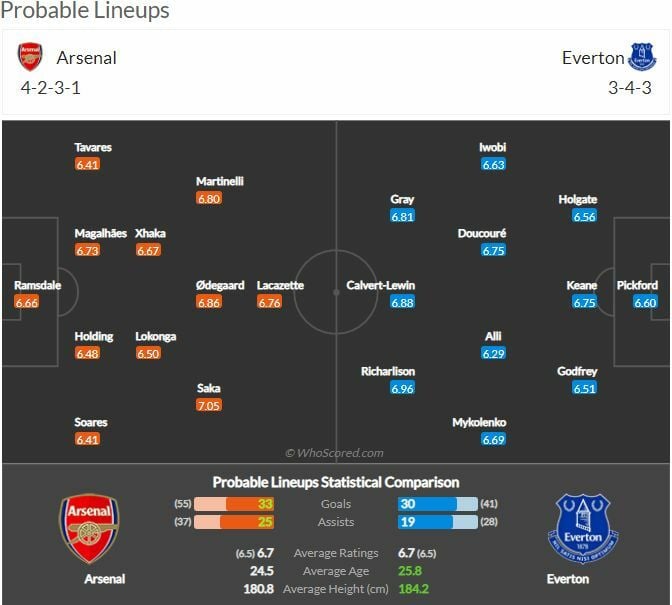
Task: Click the large Everton badge in comparison
Action: (583, 528)
